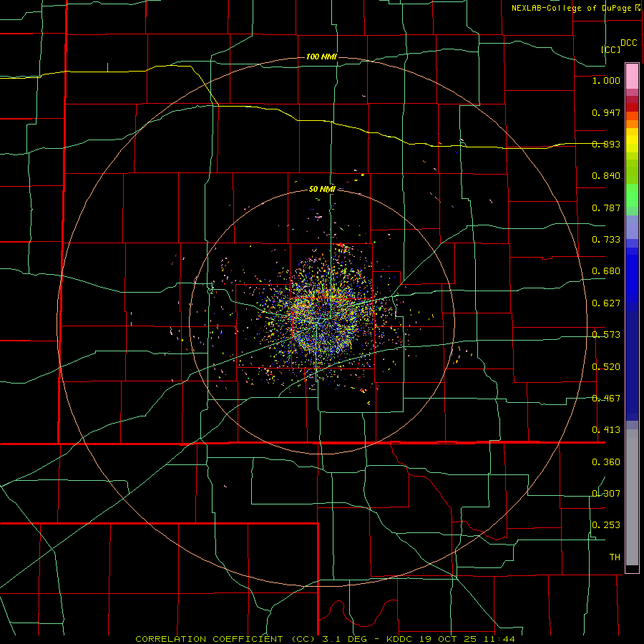Click the 0.360 color scale value
The image size is (644, 644).
[x=606, y=462]
